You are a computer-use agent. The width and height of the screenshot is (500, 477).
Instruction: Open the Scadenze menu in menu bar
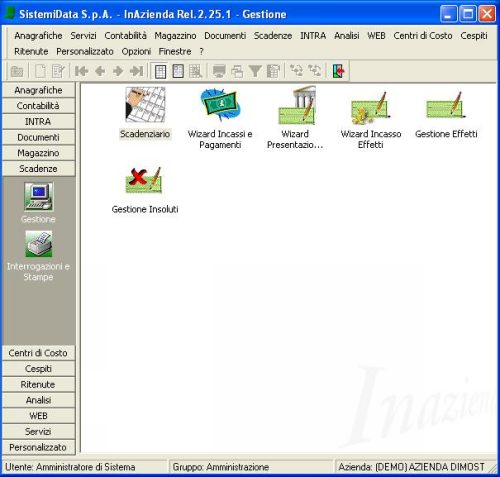(x=273, y=36)
